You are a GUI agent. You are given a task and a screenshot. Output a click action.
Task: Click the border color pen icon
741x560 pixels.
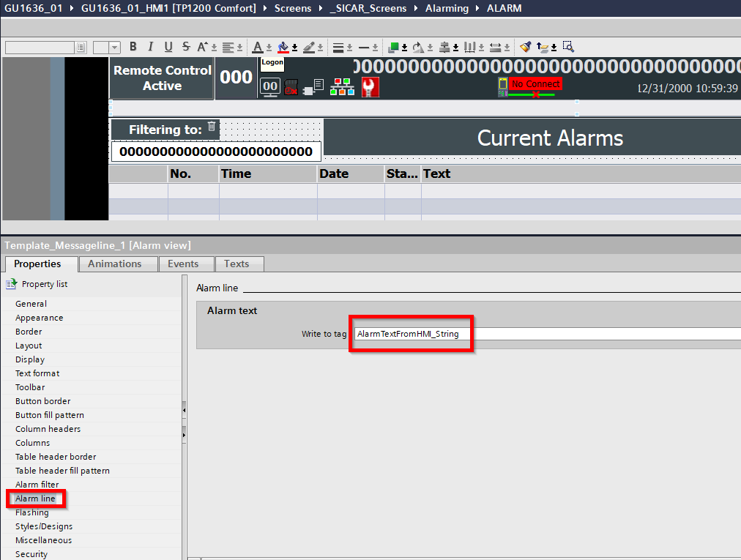(x=309, y=48)
